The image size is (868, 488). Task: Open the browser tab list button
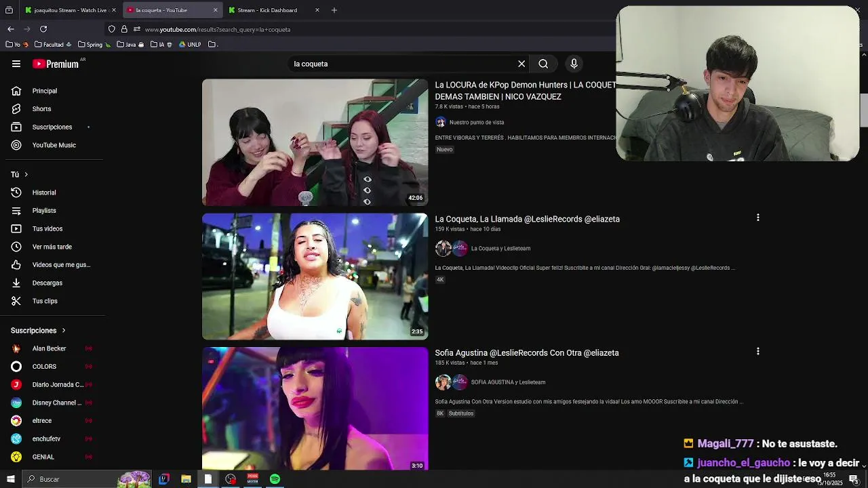9,10
